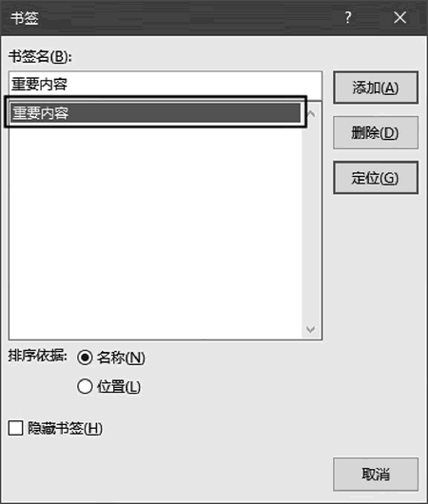Click the scroll up arrow in bookmark list
Viewport: 428px width, 504px height.
click(x=311, y=113)
